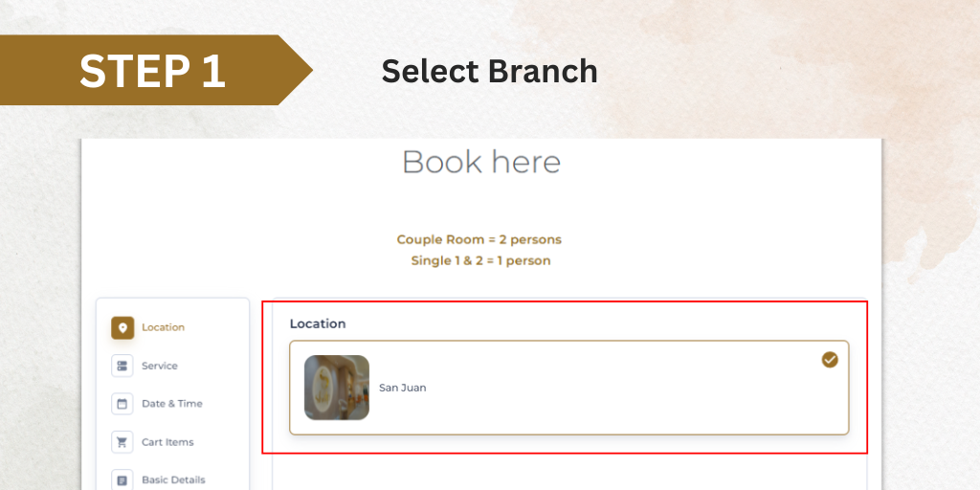The height and width of the screenshot is (490, 980).
Task: Open the Cart Items step label
Action: [167, 442]
